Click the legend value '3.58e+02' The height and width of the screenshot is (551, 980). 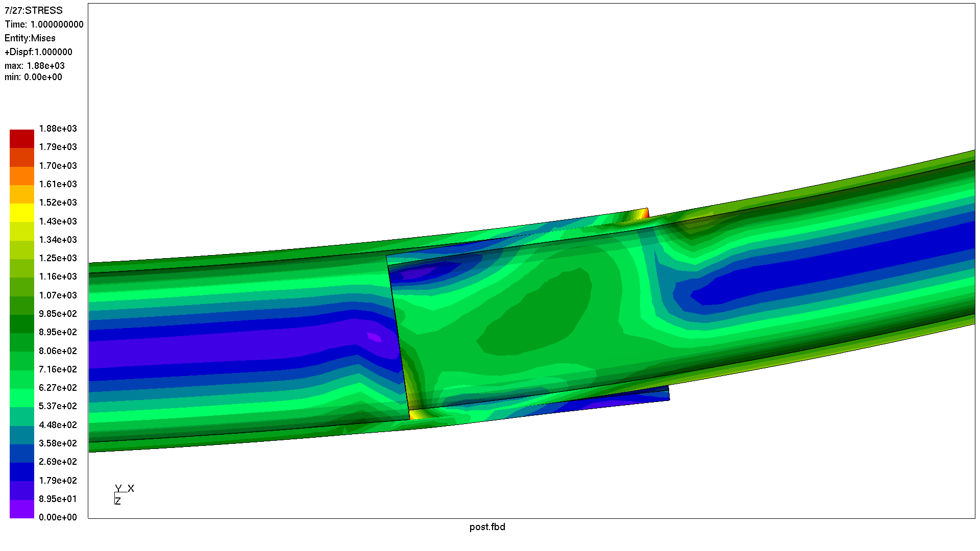(58, 443)
